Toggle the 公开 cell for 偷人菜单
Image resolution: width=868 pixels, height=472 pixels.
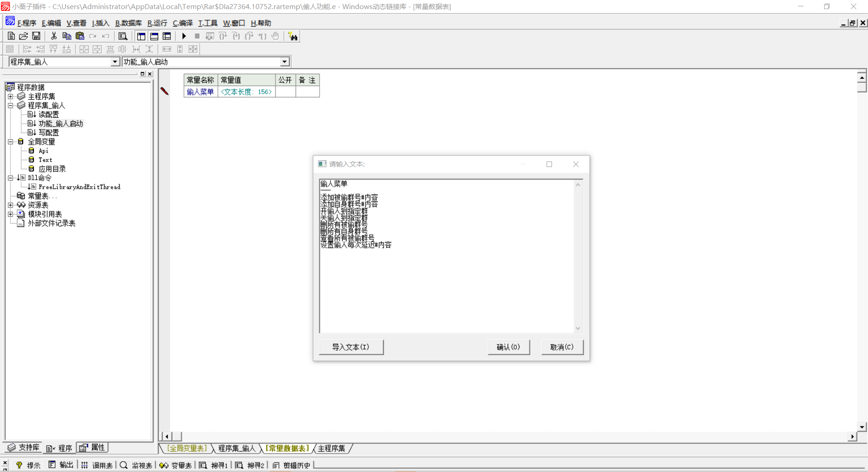click(x=285, y=92)
